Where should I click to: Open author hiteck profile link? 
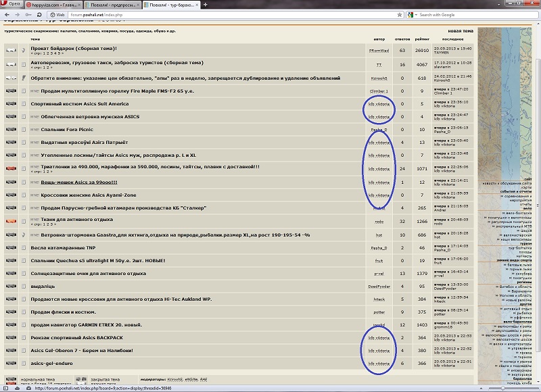coord(379,299)
